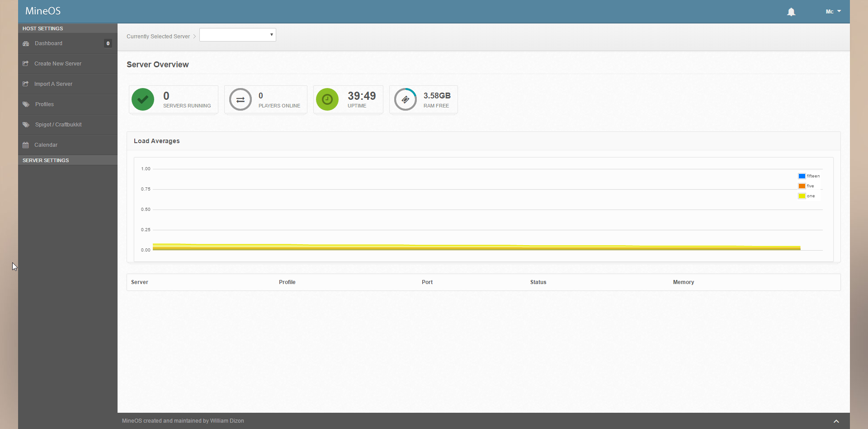This screenshot has height=429, width=868.
Task: Click the yellow one legend swatch
Action: coord(802,196)
